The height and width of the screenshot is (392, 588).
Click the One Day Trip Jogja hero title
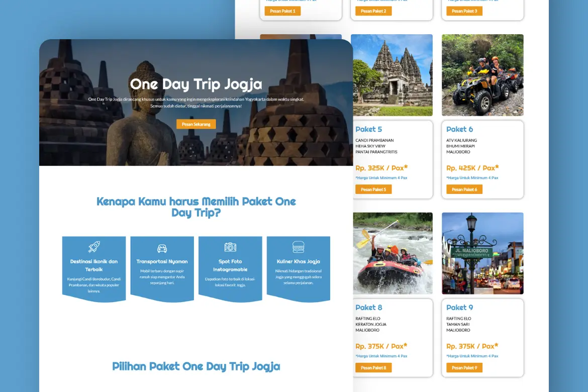[x=196, y=85]
